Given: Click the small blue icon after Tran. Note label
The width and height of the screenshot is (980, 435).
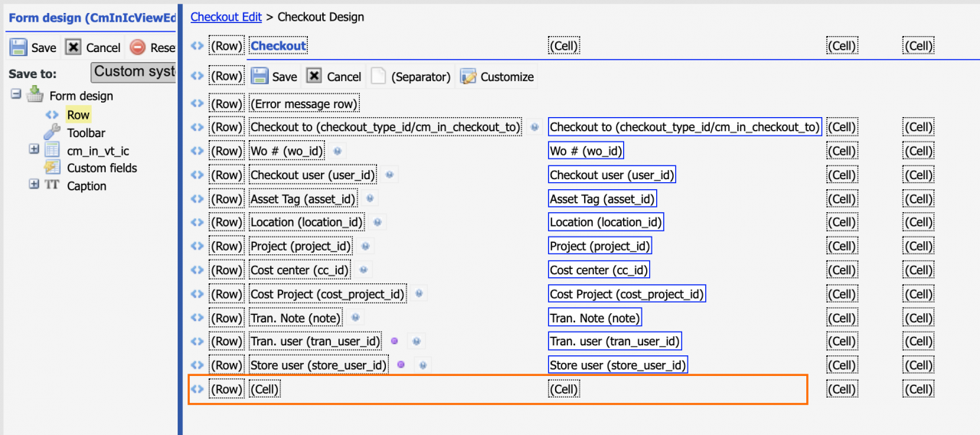Looking at the screenshot, I should click(354, 317).
